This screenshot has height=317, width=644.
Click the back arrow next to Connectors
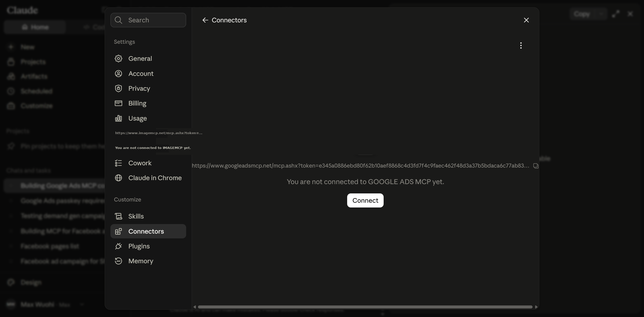(x=205, y=20)
